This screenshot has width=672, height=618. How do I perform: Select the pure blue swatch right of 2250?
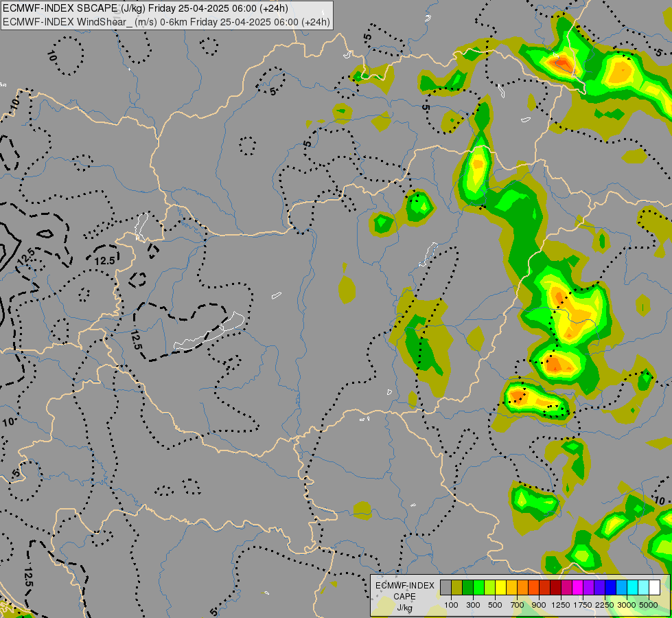coord(611,588)
